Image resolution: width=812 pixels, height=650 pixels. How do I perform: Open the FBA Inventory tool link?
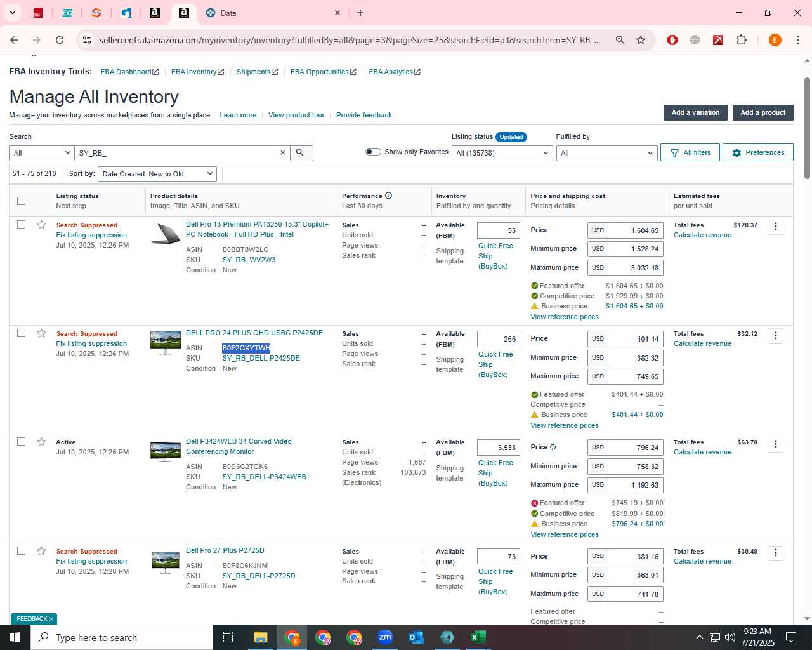[x=197, y=72]
